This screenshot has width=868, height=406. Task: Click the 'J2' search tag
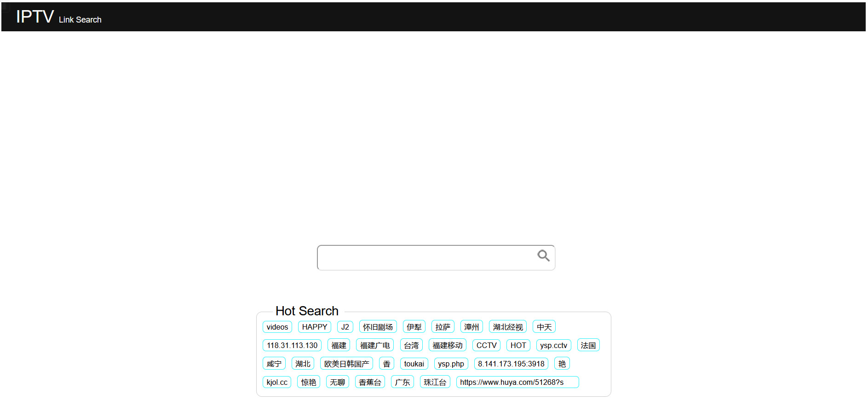[345, 327]
